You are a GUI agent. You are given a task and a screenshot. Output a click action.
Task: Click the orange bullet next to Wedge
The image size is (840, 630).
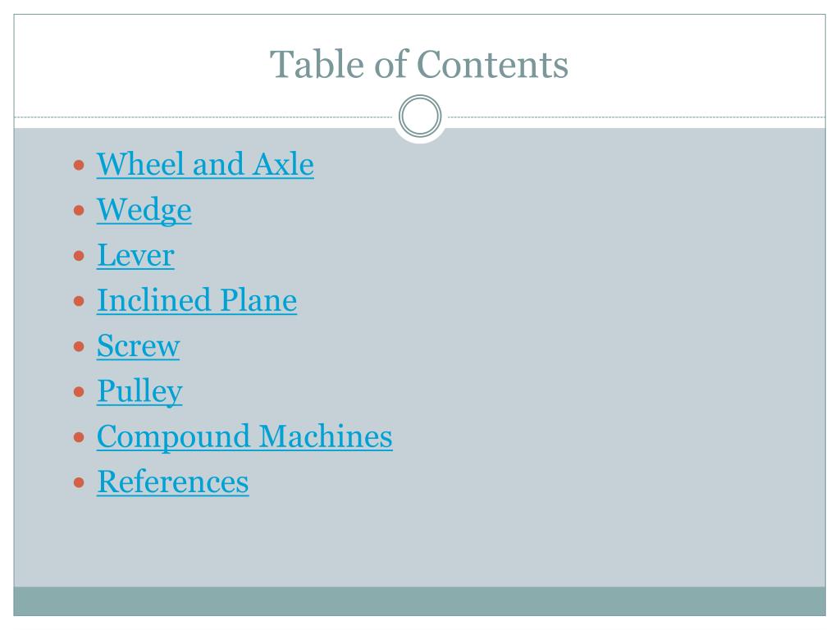click(x=79, y=210)
